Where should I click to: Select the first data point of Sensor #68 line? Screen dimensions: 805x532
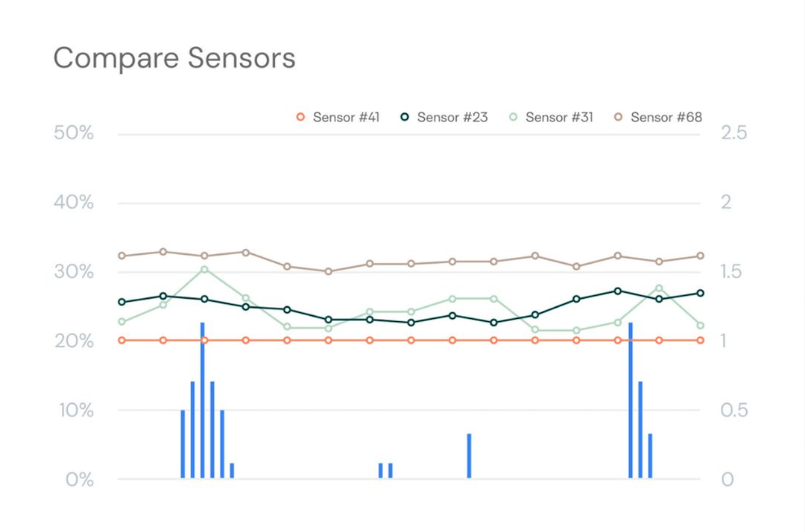(122, 256)
